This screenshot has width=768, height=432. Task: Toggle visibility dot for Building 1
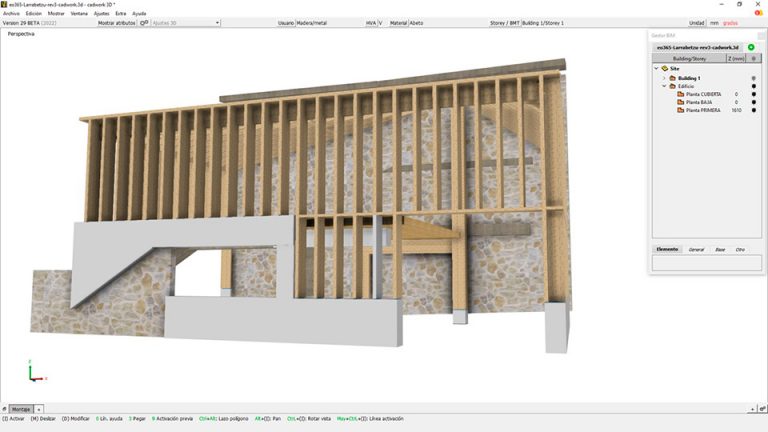(x=753, y=78)
